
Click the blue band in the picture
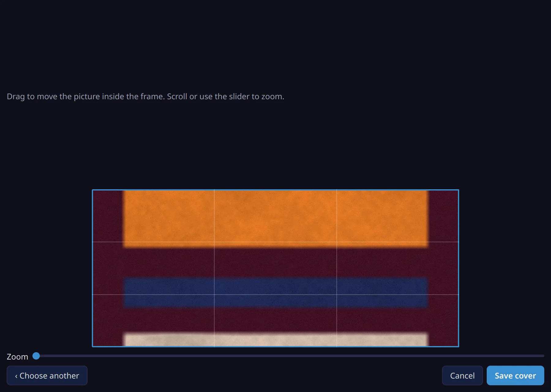click(x=275, y=292)
